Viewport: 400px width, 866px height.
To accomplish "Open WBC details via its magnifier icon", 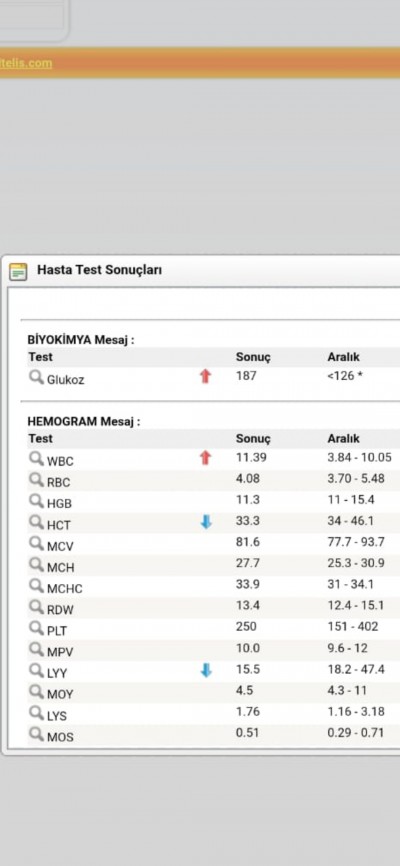I will 36,458.
